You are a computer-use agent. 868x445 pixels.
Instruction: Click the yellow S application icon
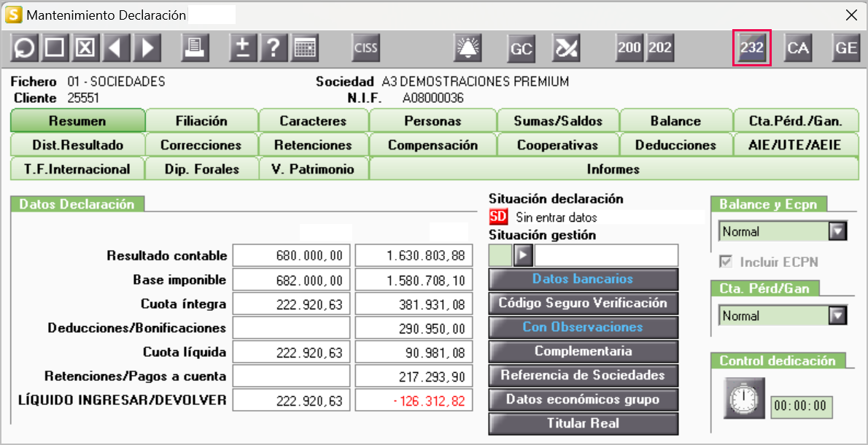pyautogui.click(x=15, y=15)
